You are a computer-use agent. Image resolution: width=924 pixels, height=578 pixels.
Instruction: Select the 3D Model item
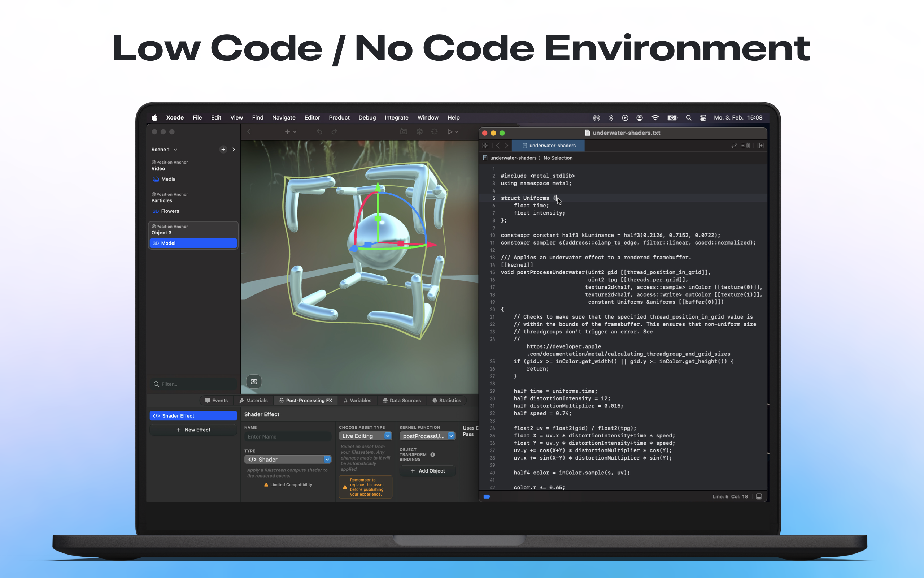[193, 243]
